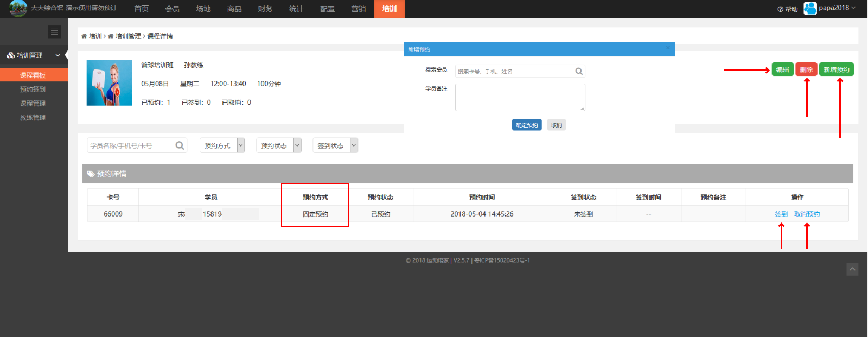This screenshot has height=337, width=868.
Task: Click the 签到状态 column header
Action: tap(583, 197)
